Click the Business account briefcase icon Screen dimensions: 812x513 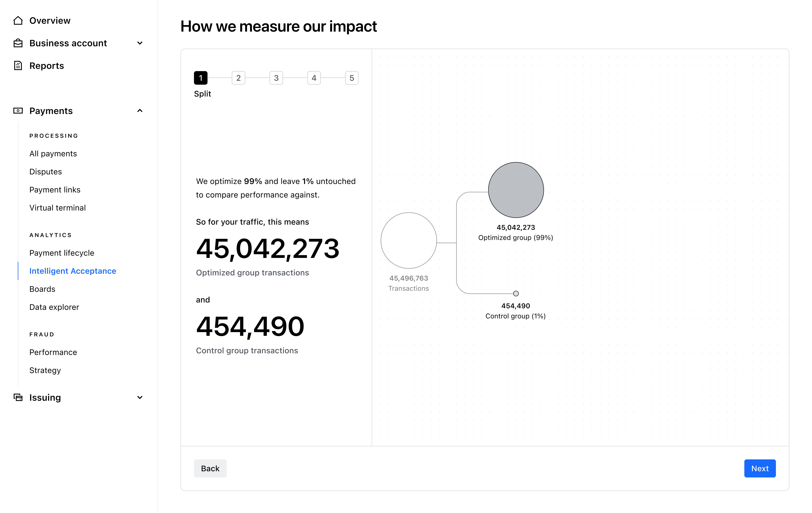pos(18,43)
